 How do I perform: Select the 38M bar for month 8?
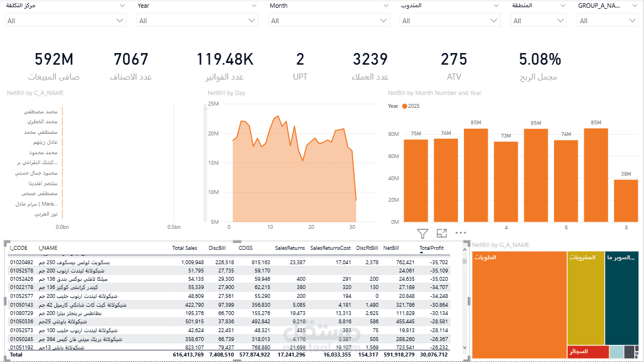tap(626, 201)
